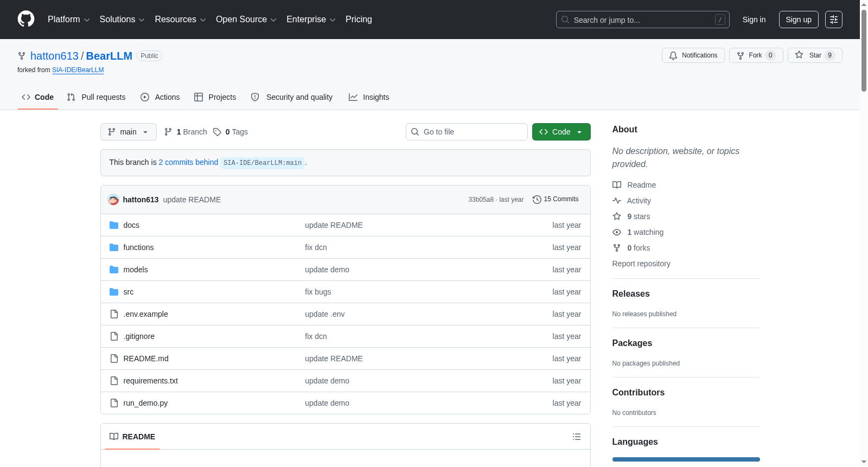This screenshot has height=467, width=868.
Task: View the 1 Branch link
Action: (186, 132)
